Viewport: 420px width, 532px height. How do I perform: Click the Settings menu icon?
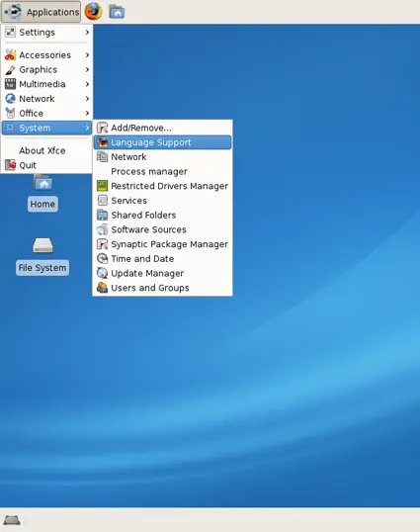tap(11, 33)
